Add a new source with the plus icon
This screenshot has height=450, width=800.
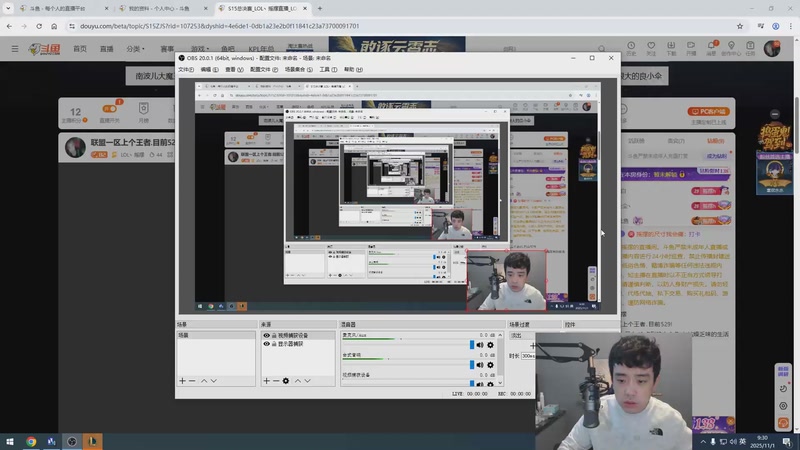pyautogui.click(x=266, y=381)
